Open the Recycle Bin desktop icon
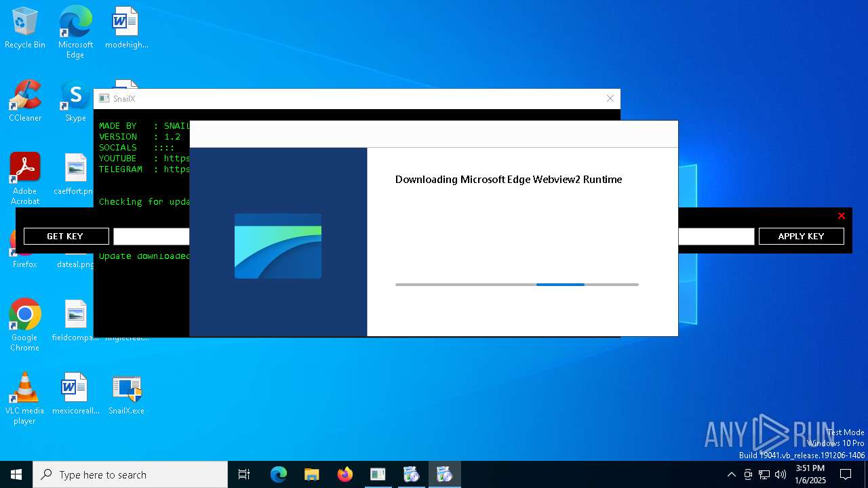Viewport: 868px width, 488px height. pos(25,28)
